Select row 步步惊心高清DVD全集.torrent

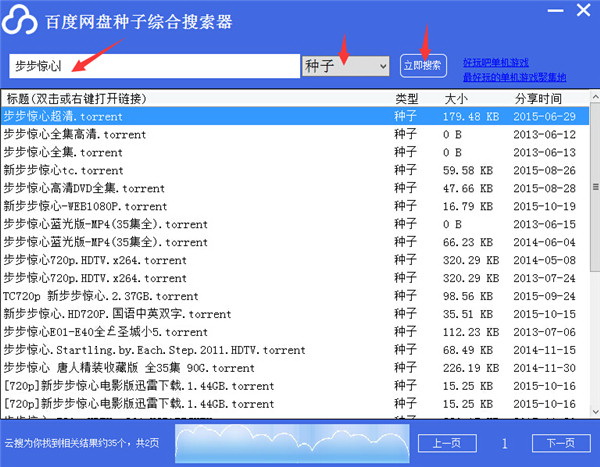click(x=295, y=188)
